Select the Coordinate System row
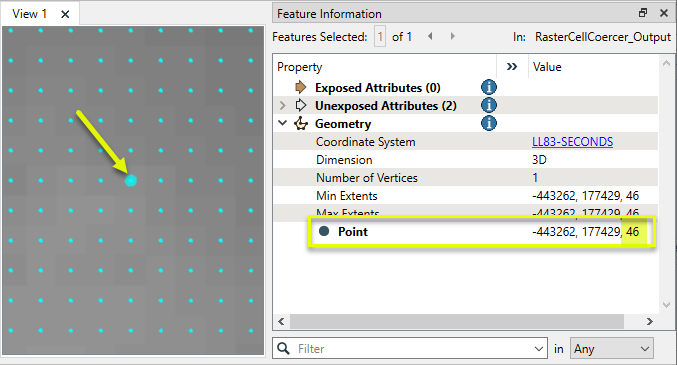The width and height of the screenshot is (677, 365). pos(465,142)
